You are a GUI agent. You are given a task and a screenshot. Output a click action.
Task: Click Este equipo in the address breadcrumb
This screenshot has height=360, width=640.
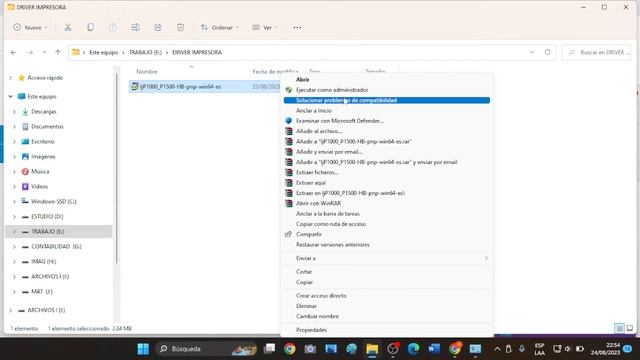[103, 52]
